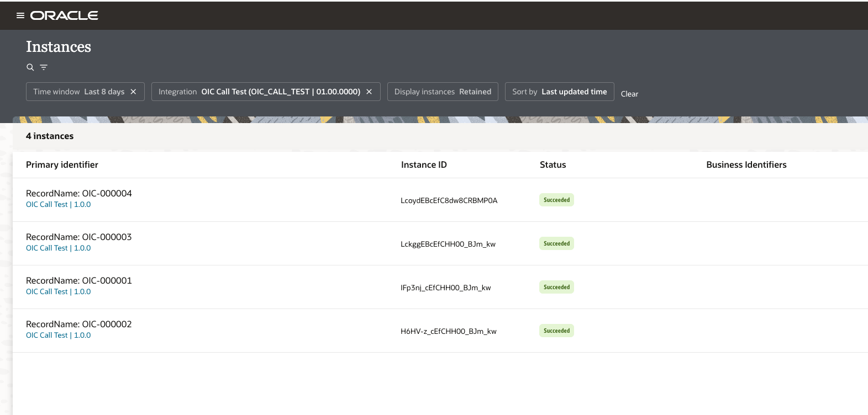This screenshot has height=415, width=868.
Task: Open OIC Call Test link under OIC-000003
Action: pyautogui.click(x=58, y=248)
